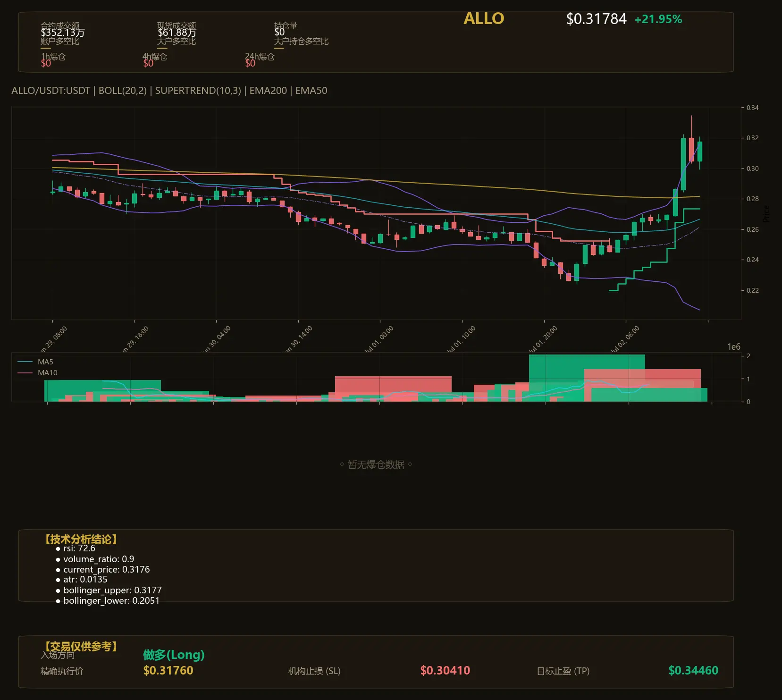Image resolution: width=782 pixels, height=700 pixels.
Task: Click the 做多(Long) direction text
Action: 174,655
